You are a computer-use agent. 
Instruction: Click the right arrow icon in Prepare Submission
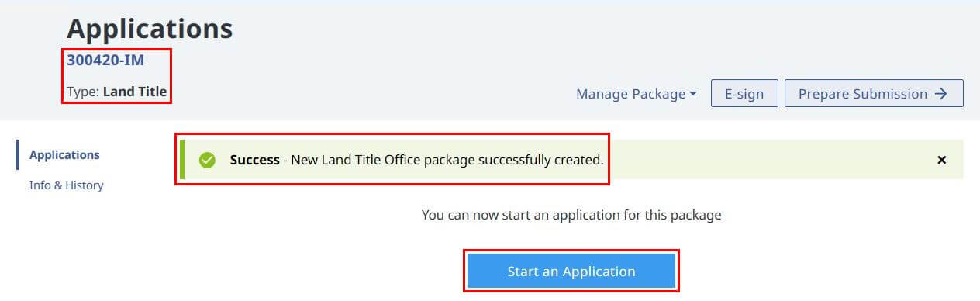pyautogui.click(x=940, y=94)
